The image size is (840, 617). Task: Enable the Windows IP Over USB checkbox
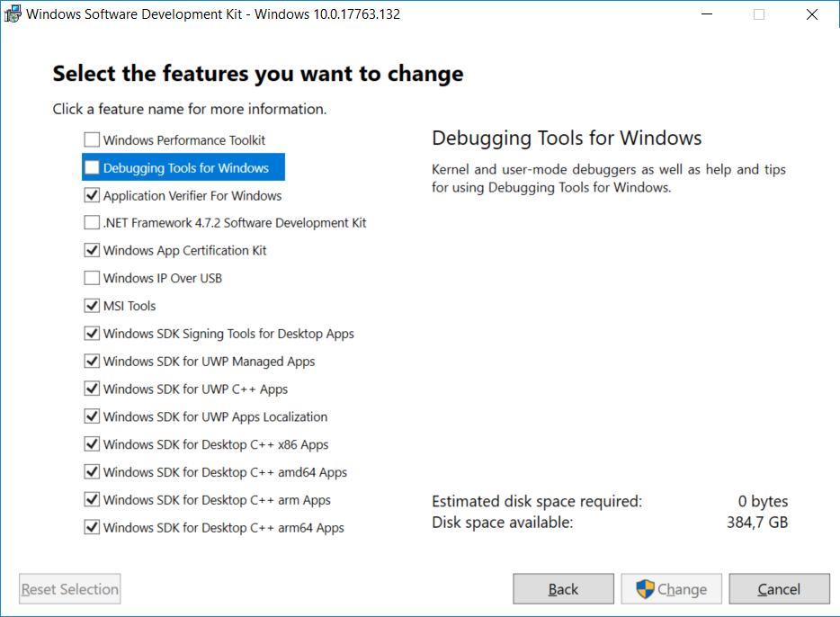click(x=92, y=278)
